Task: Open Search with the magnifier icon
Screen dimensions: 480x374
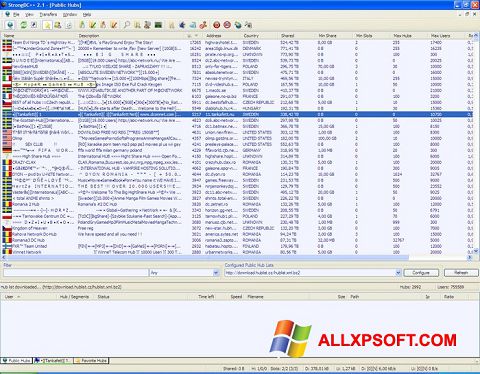Action: point(127,25)
